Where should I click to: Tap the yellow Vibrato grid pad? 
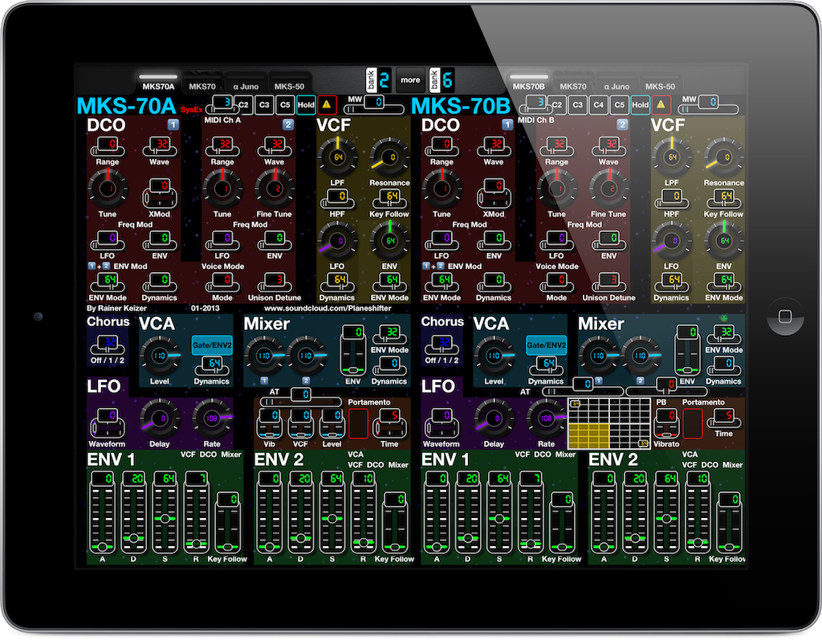[x=590, y=434]
